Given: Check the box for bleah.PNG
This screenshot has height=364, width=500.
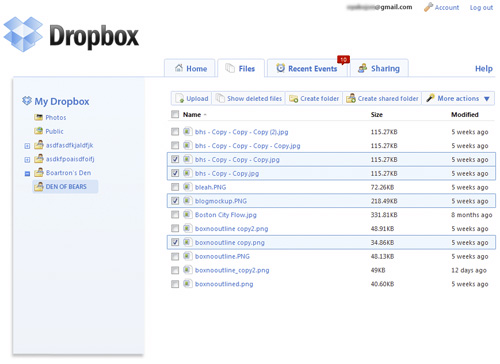Looking at the screenshot, I should tap(175, 187).
